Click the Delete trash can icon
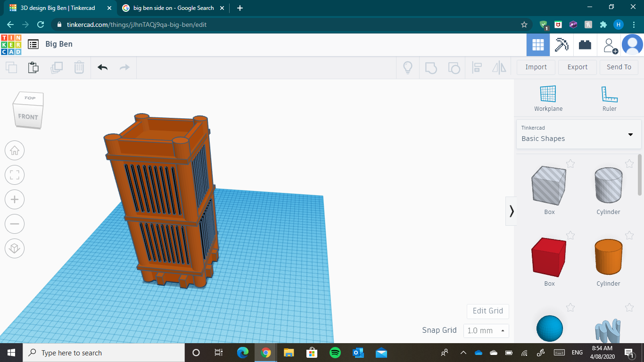Image resolution: width=644 pixels, height=362 pixels. pos(79,67)
